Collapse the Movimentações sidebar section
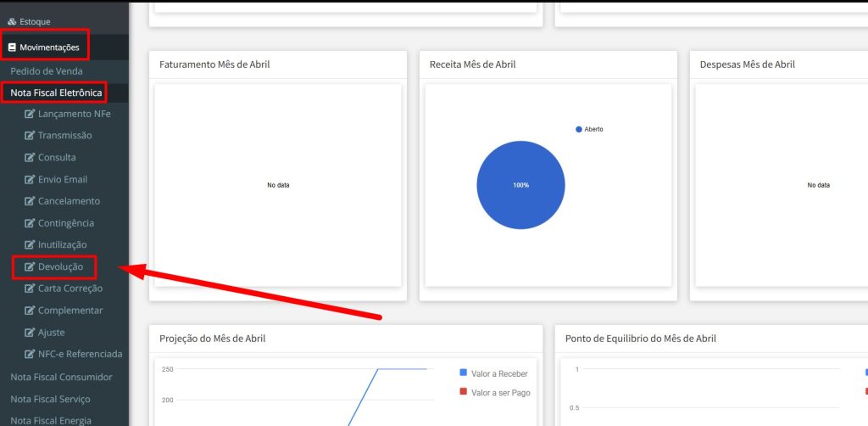868x426 pixels. 64,48
